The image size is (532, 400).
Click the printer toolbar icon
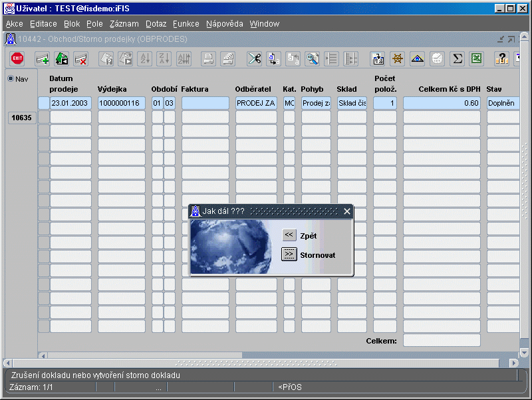pos(208,58)
